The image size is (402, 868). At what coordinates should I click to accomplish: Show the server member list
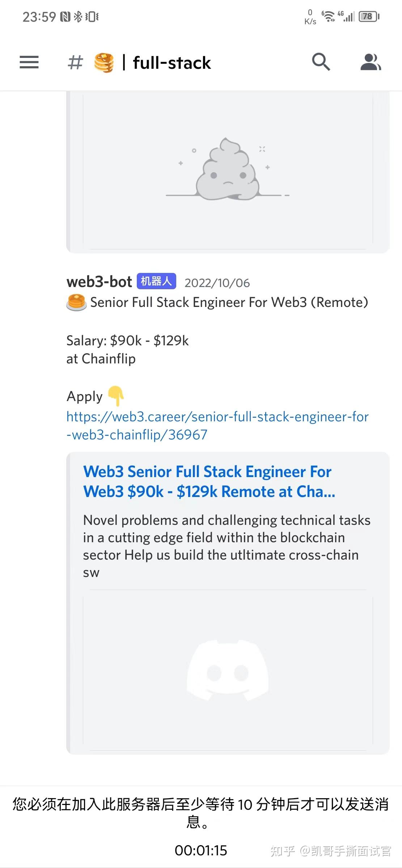[x=371, y=62]
